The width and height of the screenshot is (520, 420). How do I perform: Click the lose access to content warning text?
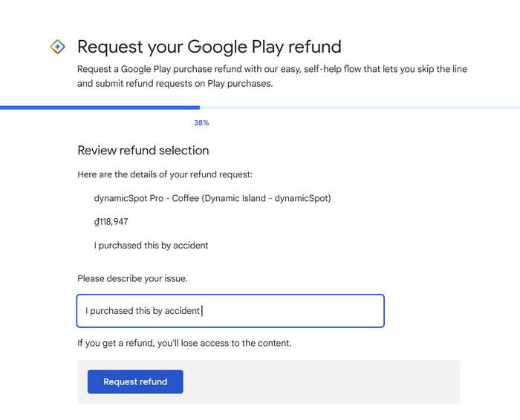tap(184, 343)
